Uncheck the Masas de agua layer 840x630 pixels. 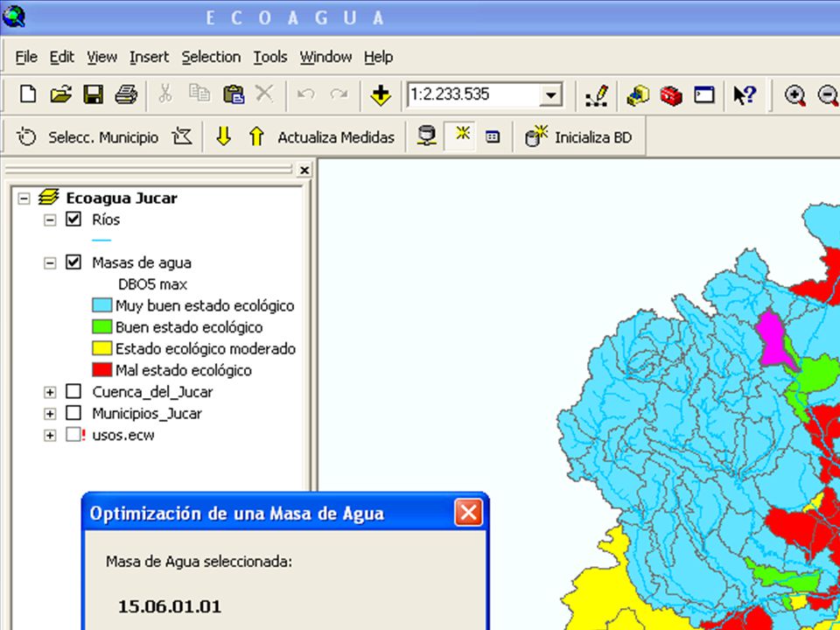[x=73, y=262]
